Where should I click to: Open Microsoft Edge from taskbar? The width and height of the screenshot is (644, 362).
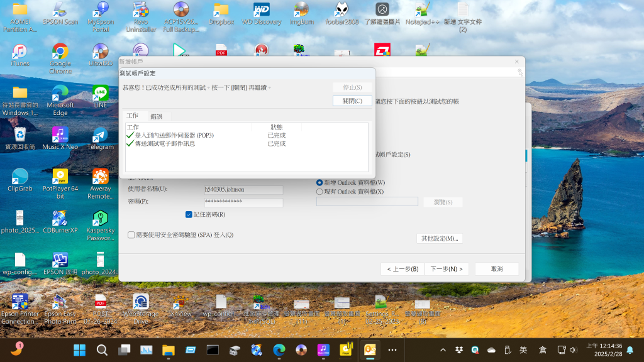[279, 349]
